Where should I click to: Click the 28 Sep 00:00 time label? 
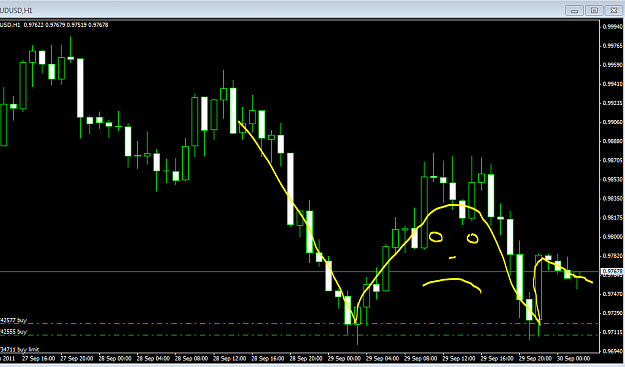(x=115, y=358)
